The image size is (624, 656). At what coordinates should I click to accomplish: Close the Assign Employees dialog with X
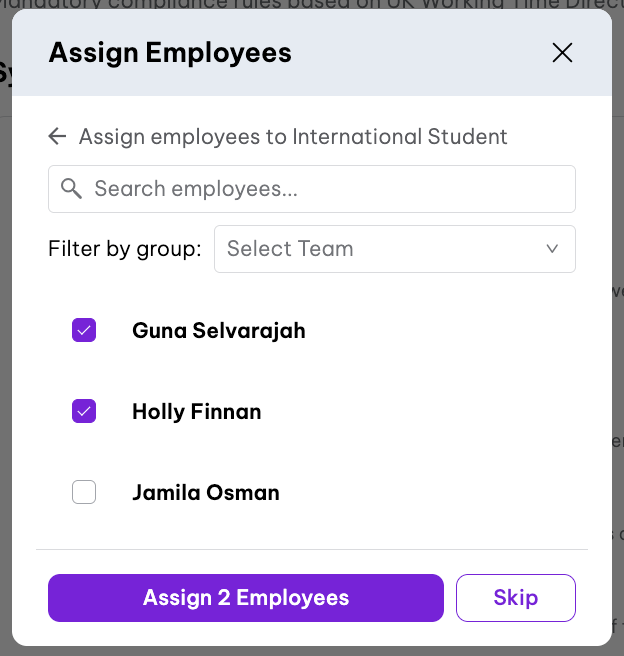pos(563,53)
